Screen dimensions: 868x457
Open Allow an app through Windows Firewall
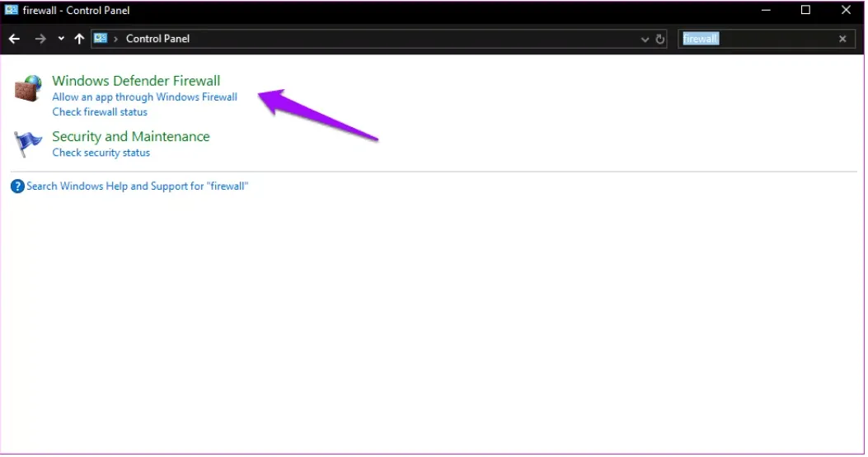tap(144, 97)
